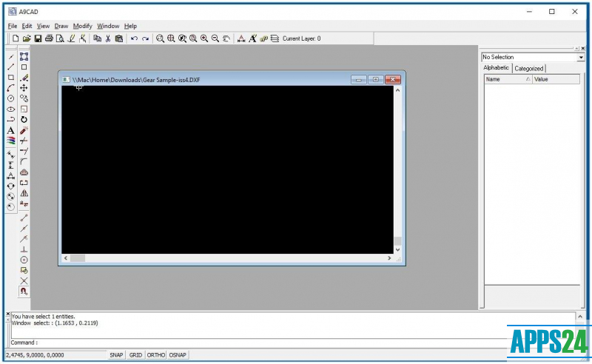Close the properties panel with its X
The width and height of the screenshot is (592, 364).
583,48
